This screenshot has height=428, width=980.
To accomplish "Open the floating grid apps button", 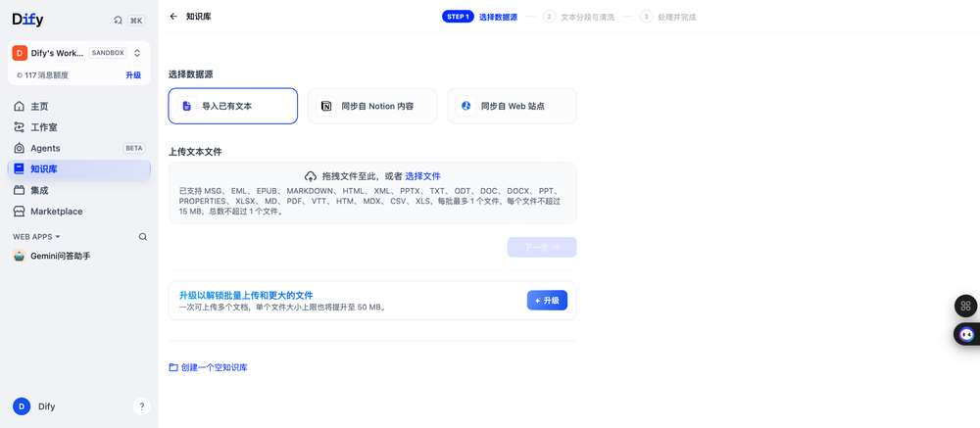I will click(x=965, y=307).
